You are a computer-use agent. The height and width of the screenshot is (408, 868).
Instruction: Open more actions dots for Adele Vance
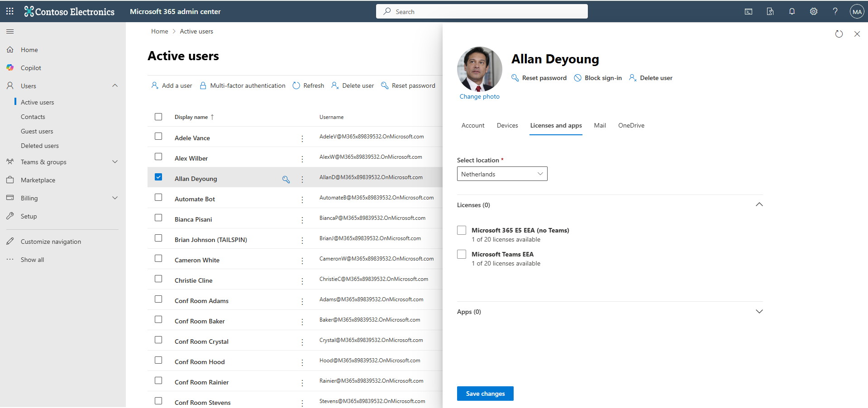302,139
